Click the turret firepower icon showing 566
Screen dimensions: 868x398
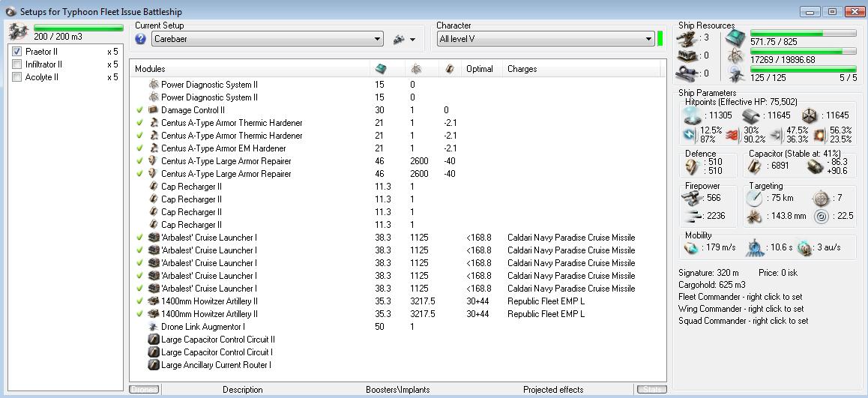pyautogui.click(x=691, y=198)
